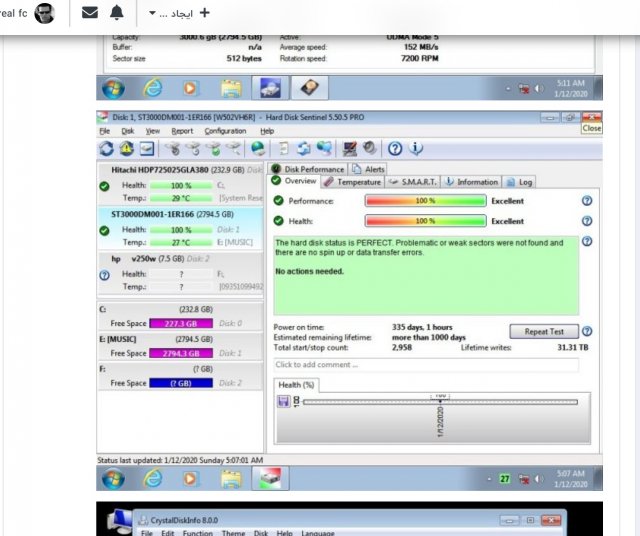Open the Disk Performance tab
This screenshot has height=536, width=640.
(x=308, y=169)
